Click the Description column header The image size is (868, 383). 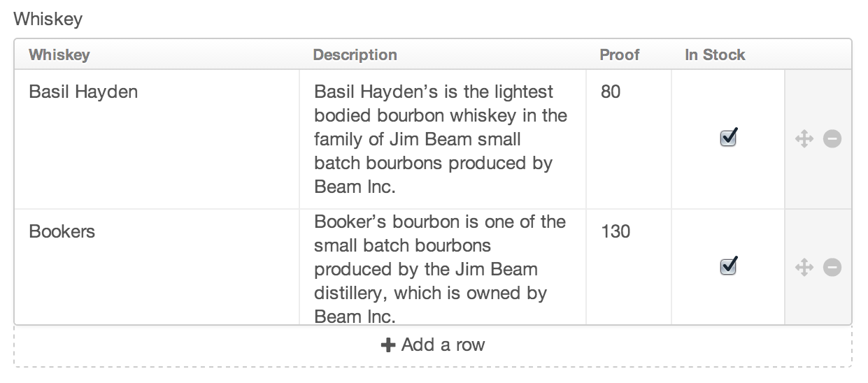click(x=355, y=55)
